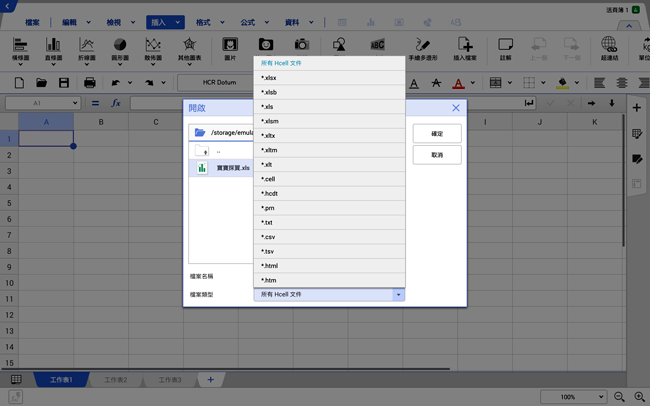Add a new sheet with plus tab
Viewport: 650px width, 406px height.
pos(210,380)
